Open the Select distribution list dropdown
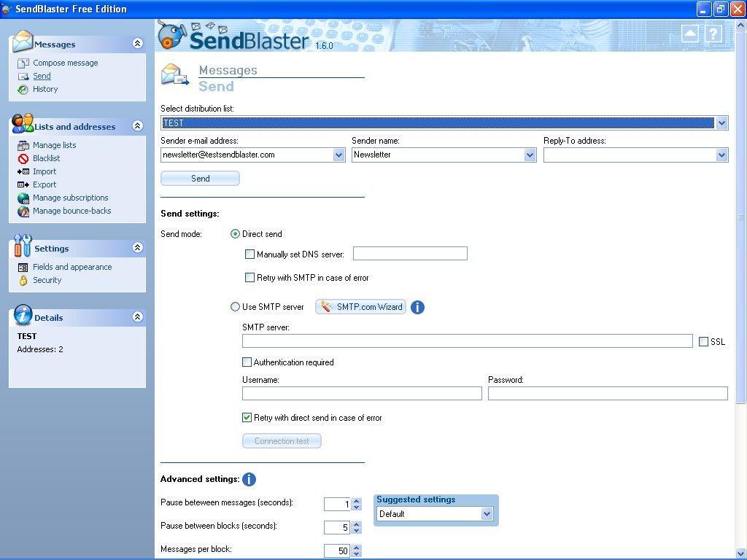This screenshot has width=747, height=560. (x=722, y=122)
